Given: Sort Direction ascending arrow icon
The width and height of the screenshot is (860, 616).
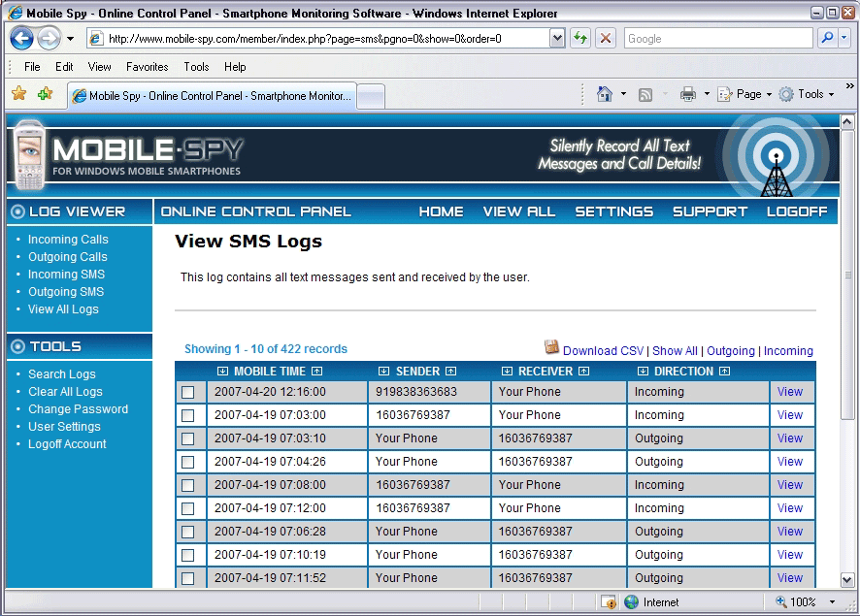Looking at the screenshot, I should point(724,372).
